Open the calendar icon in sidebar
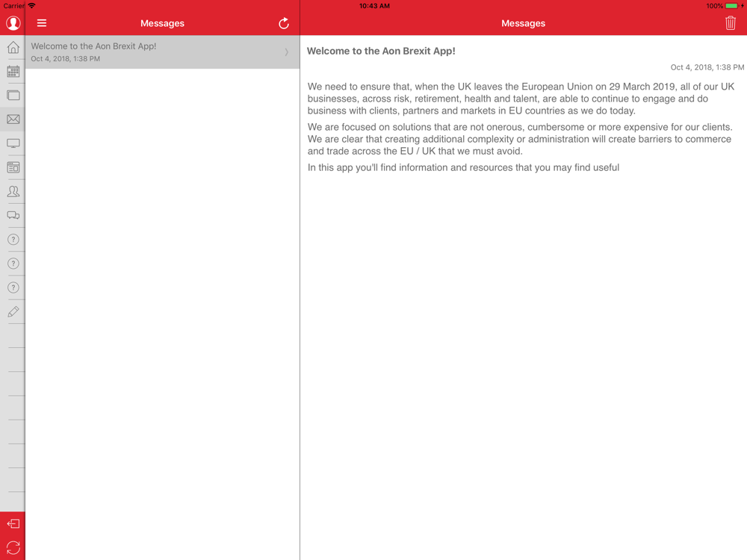Screen dimensions: 747x560 [x=13, y=72]
